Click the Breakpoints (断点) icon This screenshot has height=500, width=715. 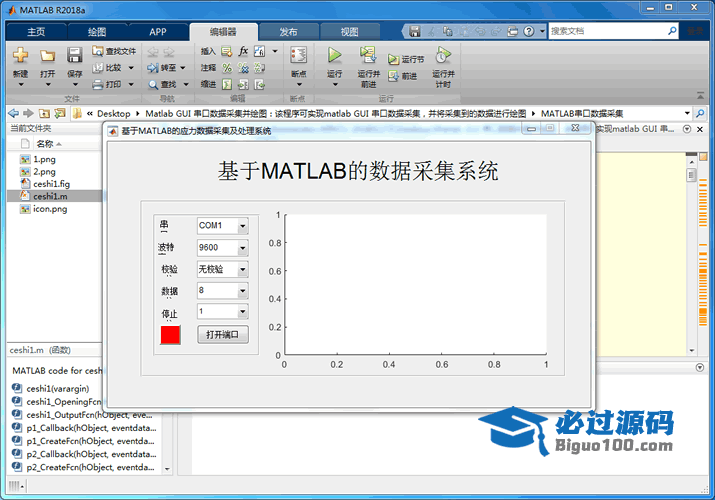[x=299, y=55]
